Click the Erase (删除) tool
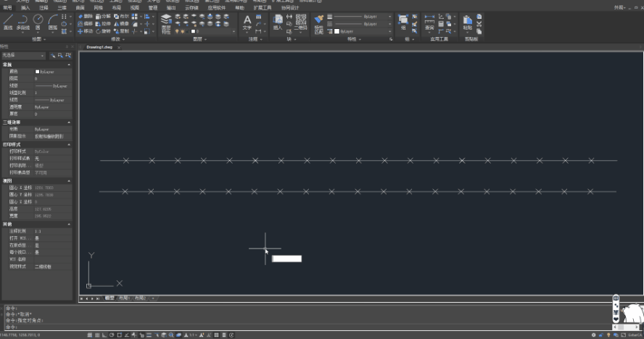Viewport: 644px width, 339px height. tap(86, 17)
